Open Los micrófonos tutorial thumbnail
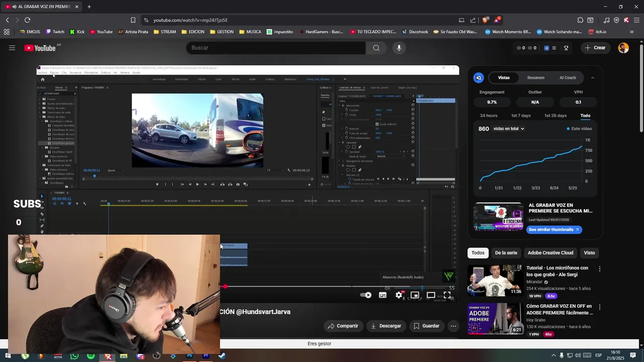Image resolution: width=644 pixels, height=362 pixels. click(x=495, y=281)
